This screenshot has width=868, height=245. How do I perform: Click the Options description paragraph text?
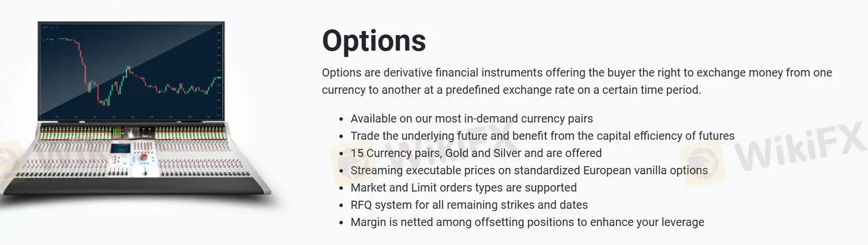(576, 82)
